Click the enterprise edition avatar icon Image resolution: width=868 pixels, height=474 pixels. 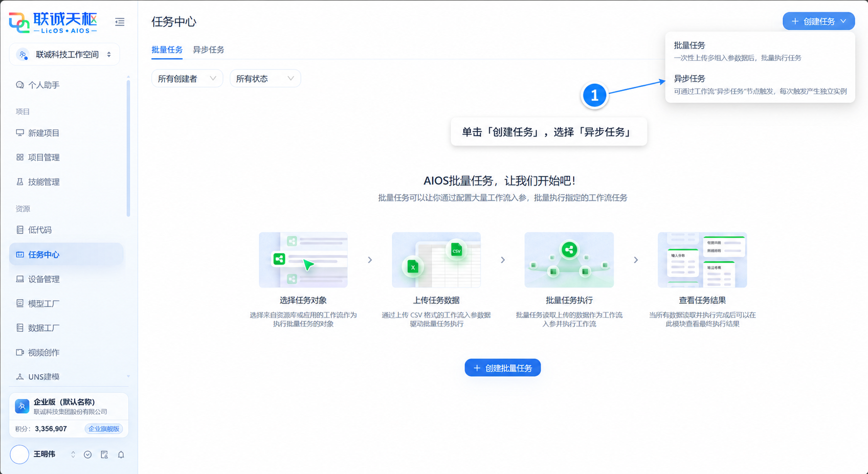click(22, 407)
